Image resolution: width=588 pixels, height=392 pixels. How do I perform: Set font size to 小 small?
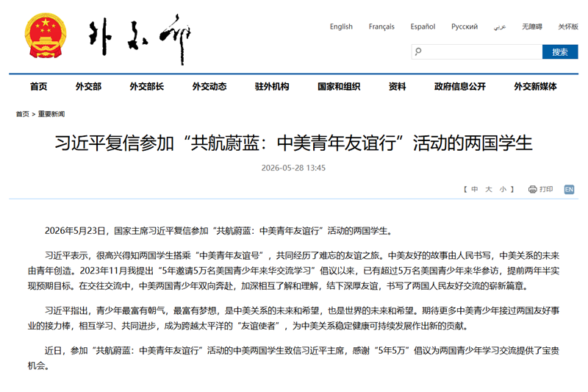point(503,190)
